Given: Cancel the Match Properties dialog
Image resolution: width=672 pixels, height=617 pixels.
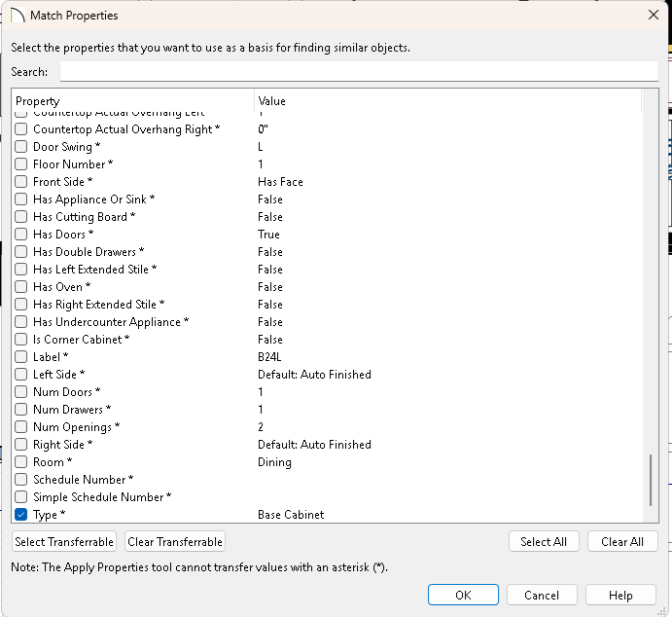Looking at the screenshot, I should point(541,596).
